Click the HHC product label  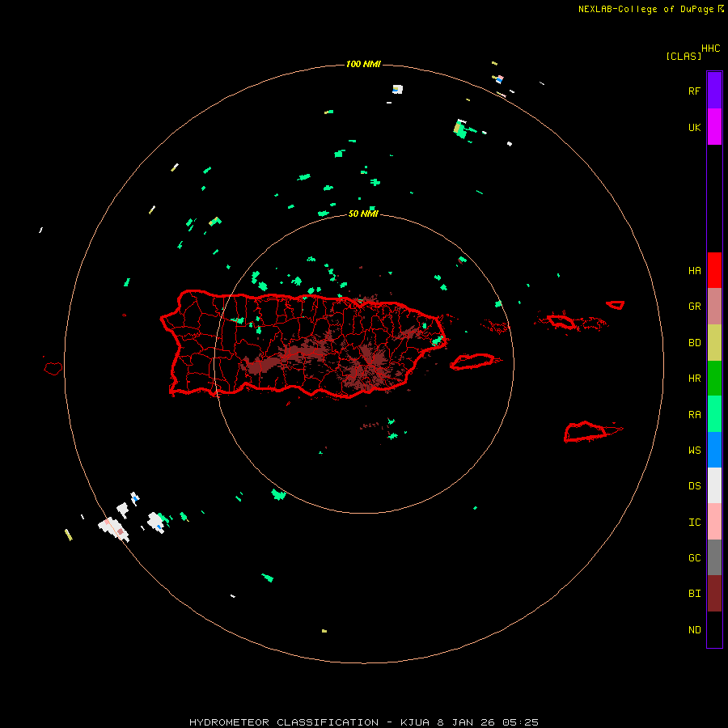(710, 49)
